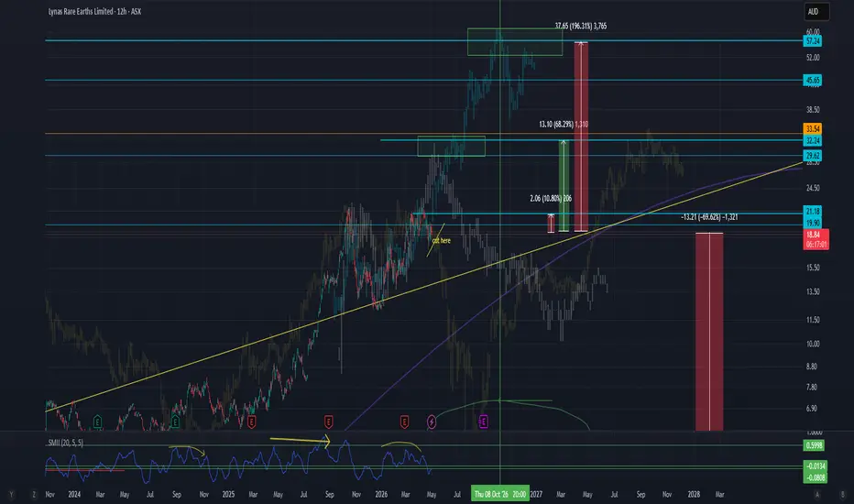The width and height of the screenshot is (854, 504).
Task: Click the second green E earnings marker
Action: click(x=175, y=422)
